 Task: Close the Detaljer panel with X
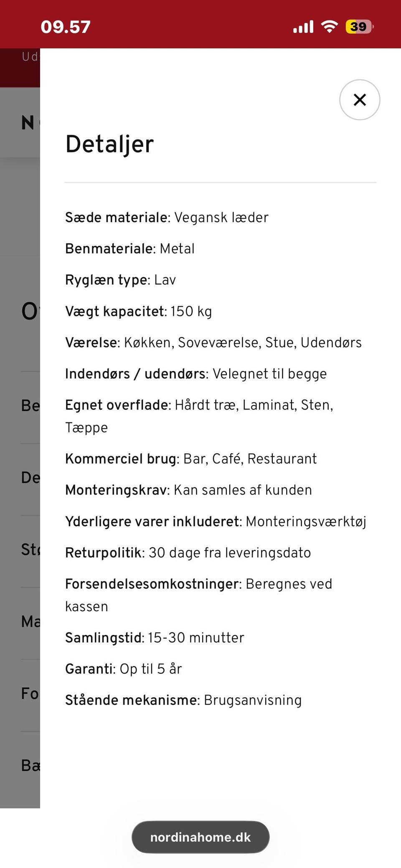click(359, 100)
